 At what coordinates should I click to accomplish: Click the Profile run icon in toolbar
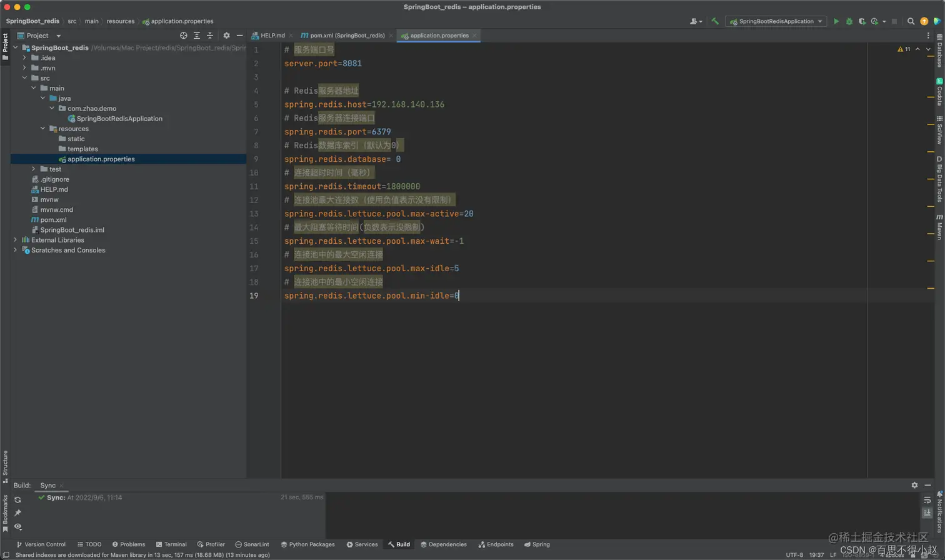click(x=875, y=21)
